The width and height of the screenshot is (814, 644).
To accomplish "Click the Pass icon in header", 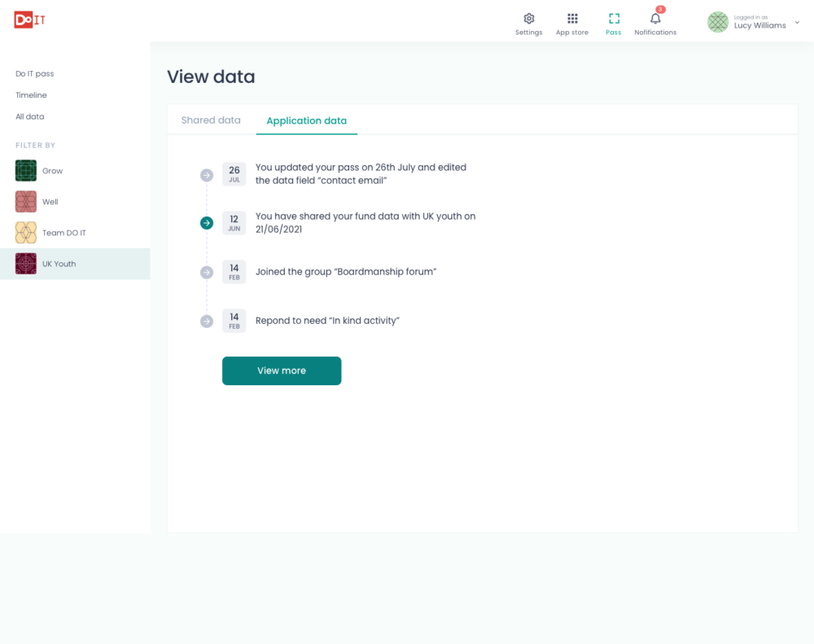I will tap(614, 19).
